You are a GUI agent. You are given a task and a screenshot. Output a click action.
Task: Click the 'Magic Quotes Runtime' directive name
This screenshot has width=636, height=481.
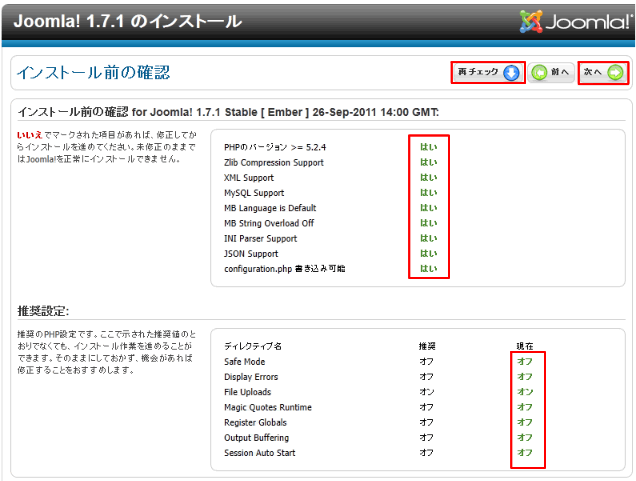click(x=268, y=407)
